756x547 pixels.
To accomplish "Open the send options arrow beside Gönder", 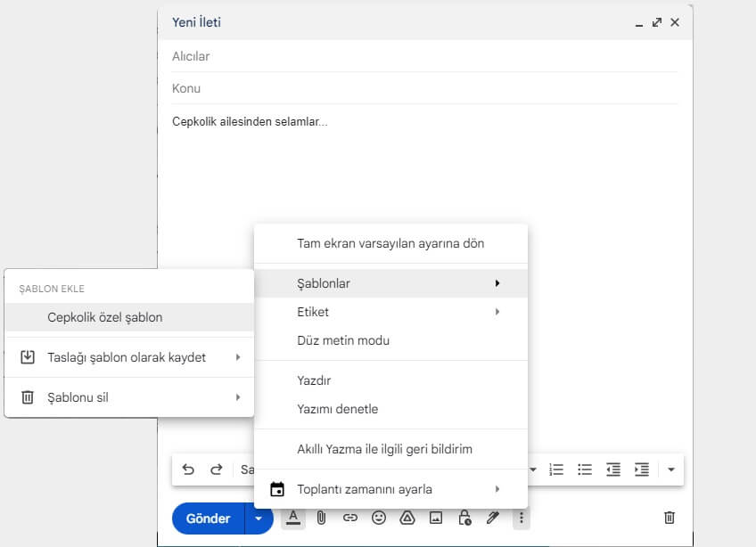I will (259, 518).
